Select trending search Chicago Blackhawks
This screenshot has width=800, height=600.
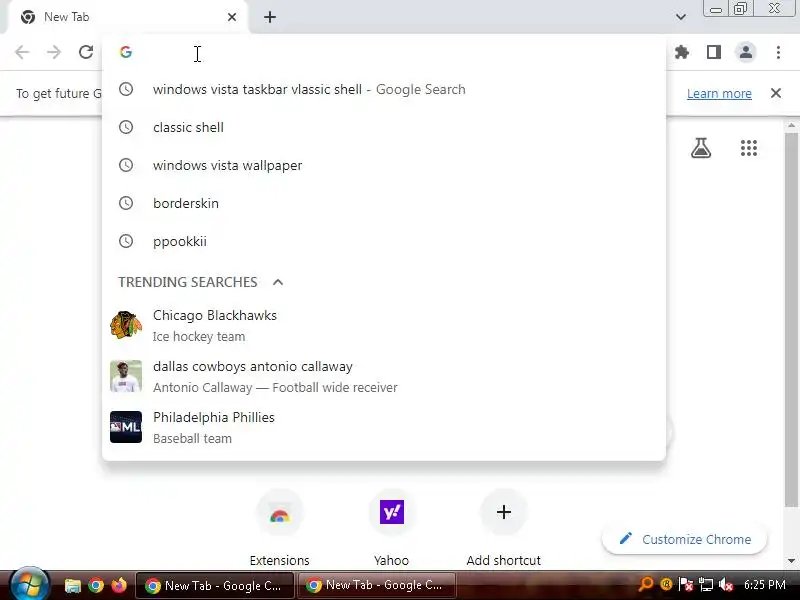point(384,325)
